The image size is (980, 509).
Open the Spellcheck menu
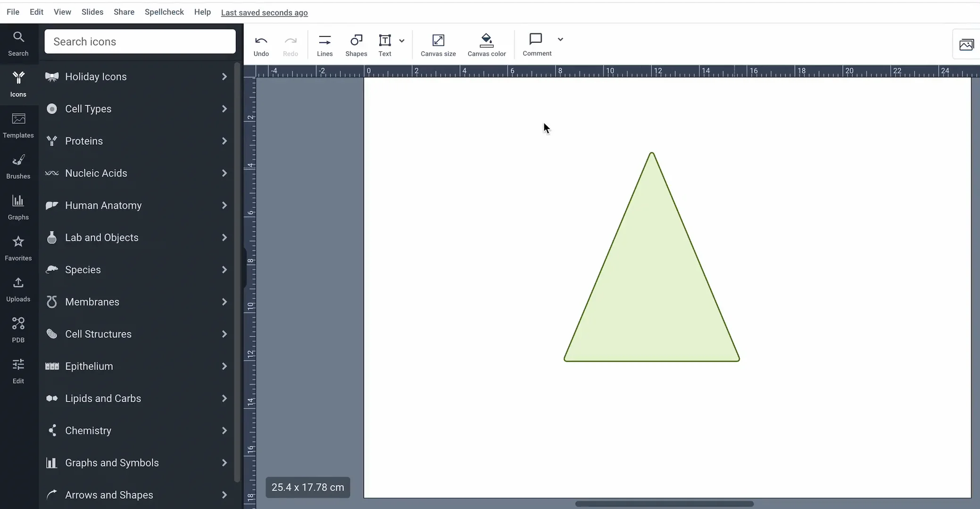tap(164, 12)
